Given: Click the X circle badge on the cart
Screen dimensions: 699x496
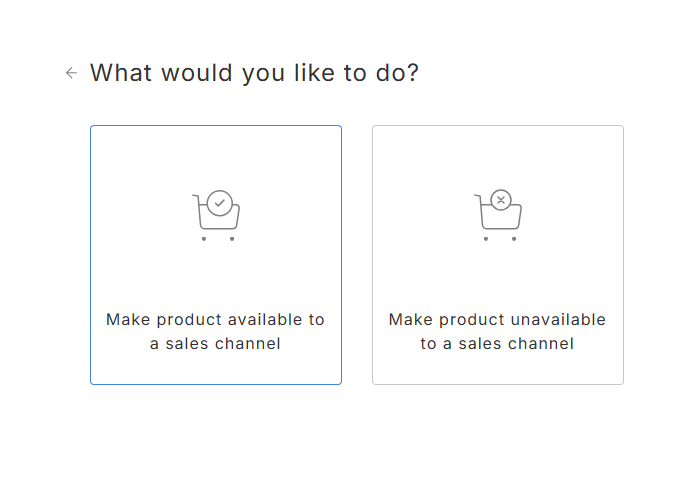Looking at the screenshot, I should pos(501,200).
